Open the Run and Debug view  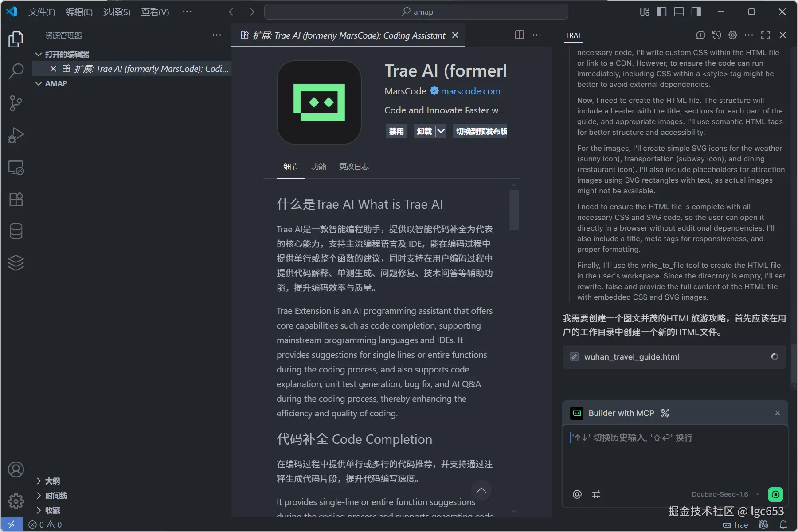point(16,135)
